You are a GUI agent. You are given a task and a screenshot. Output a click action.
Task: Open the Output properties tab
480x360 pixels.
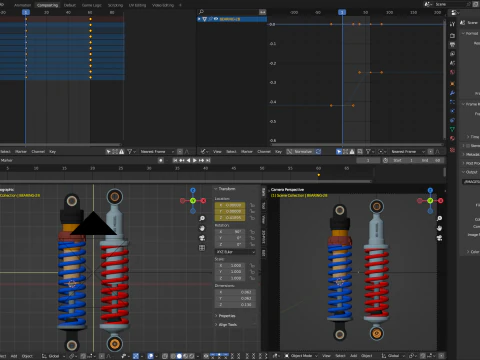(x=452, y=44)
